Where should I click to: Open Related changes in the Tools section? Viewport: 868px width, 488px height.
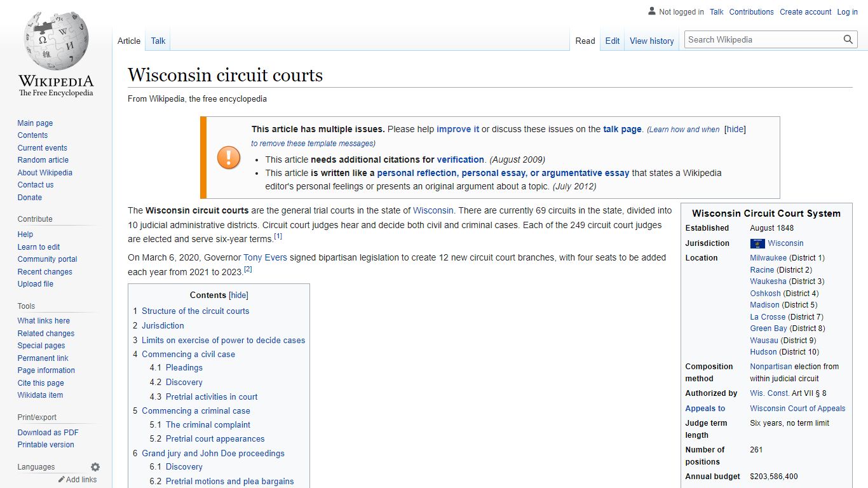(x=46, y=334)
